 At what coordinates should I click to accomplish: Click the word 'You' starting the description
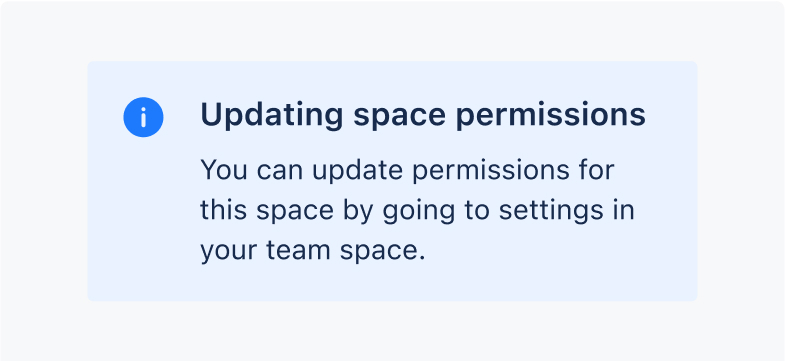[x=224, y=171]
